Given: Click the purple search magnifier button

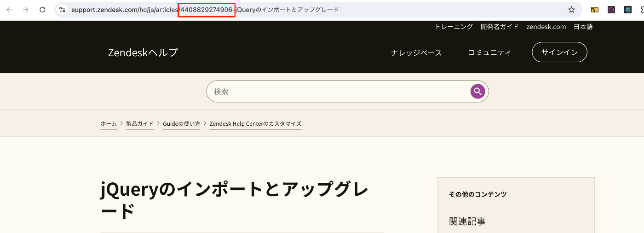Looking at the screenshot, I should (478, 91).
